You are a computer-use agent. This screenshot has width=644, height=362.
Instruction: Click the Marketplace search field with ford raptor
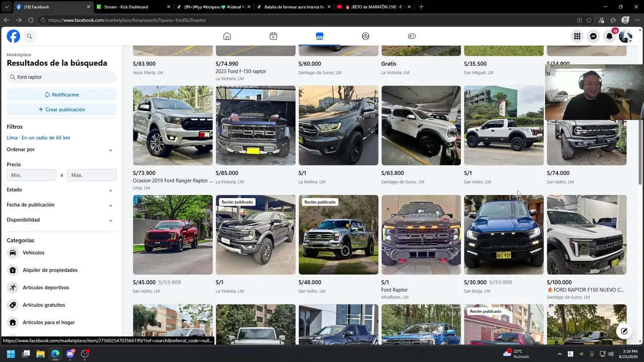[x=61, y=77]
